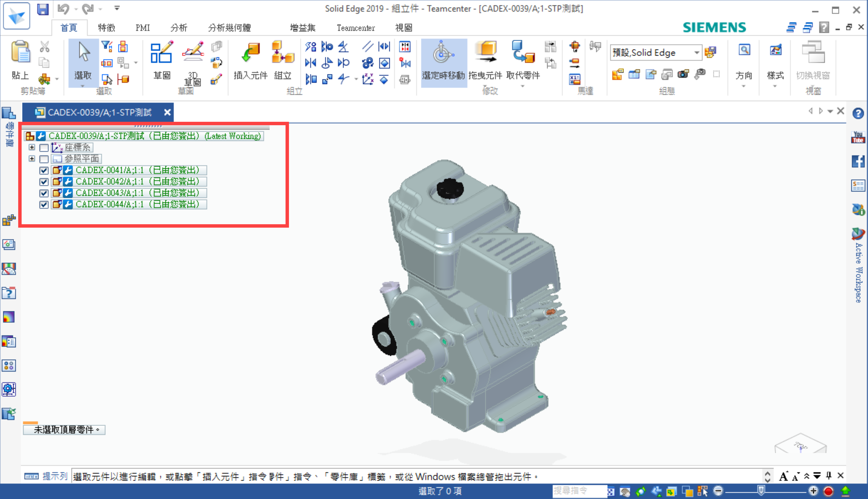Screen dimensions: 868x499
Task: Click the Solid Edge application button
Action: (x=16, y=16)
